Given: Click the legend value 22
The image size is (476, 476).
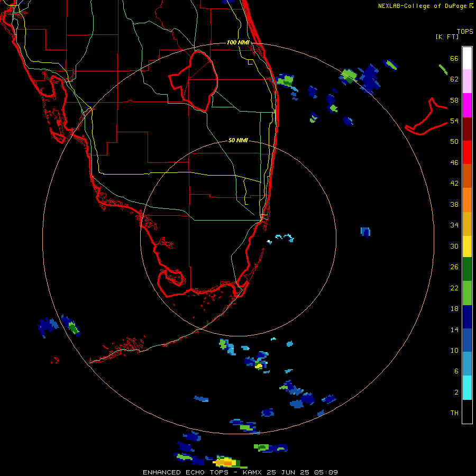Looking at the screenshot, I should tap(454, 288).
